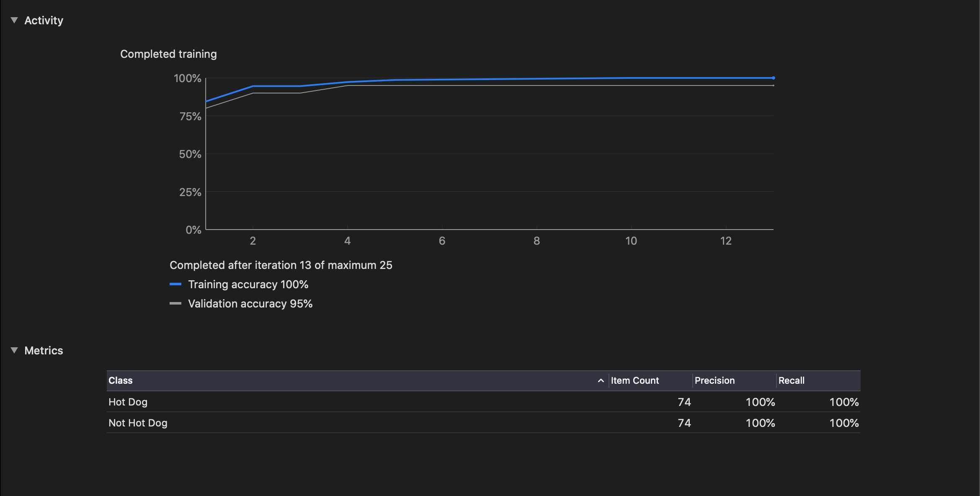The width and height of the screenshot is (980, 496).
Task: Click Training accuracy 100% legend label
Action: (x=248, y=284)
